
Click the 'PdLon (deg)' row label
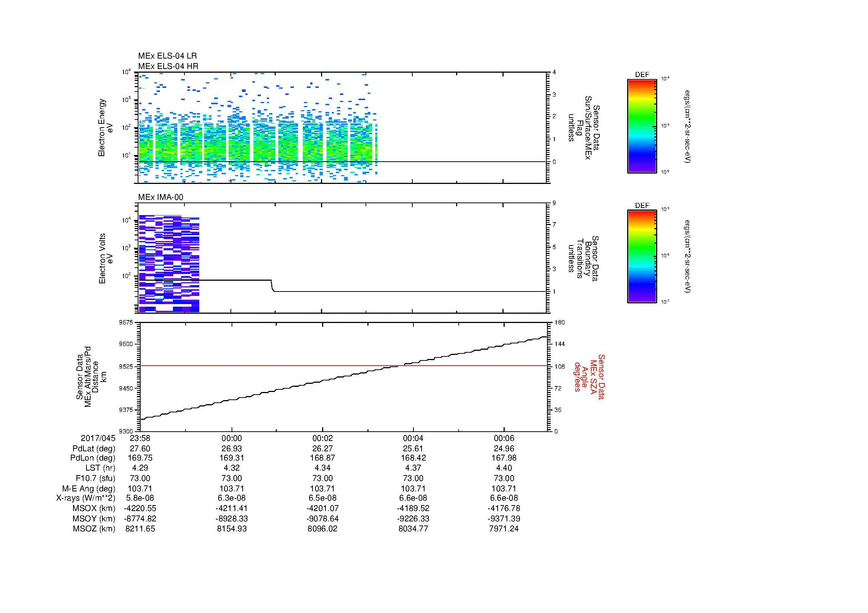click(x=93, y=458)
